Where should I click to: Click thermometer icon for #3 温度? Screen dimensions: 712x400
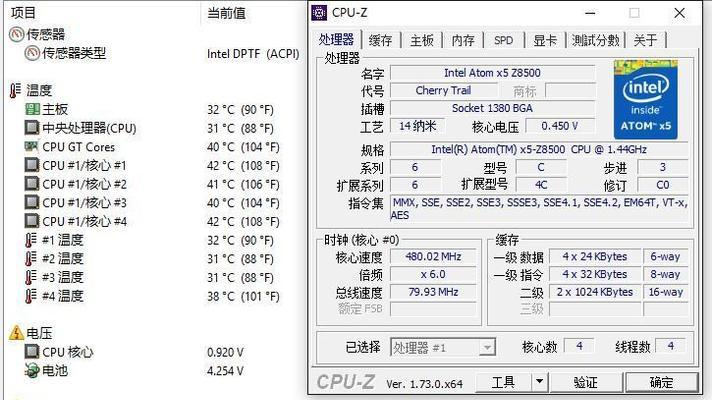click(x=30, y=277)
